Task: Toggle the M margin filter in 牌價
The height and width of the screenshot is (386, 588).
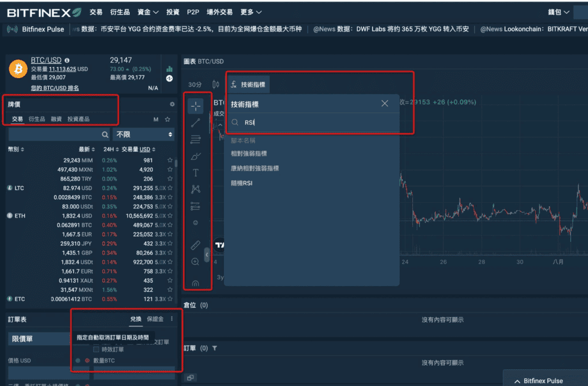Action: (x=156, y=119)
